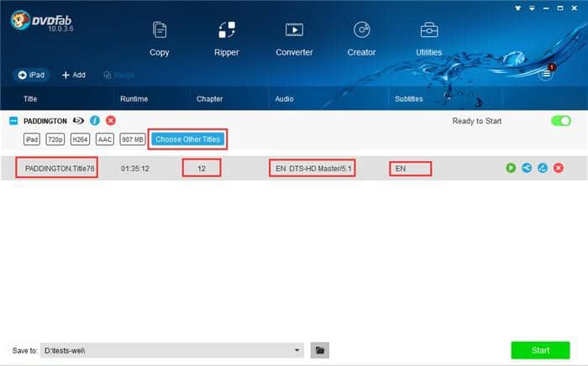This screenshot has width=588, height=366.
Task: Click the Chapter column header
Action: tap(210, 99)
